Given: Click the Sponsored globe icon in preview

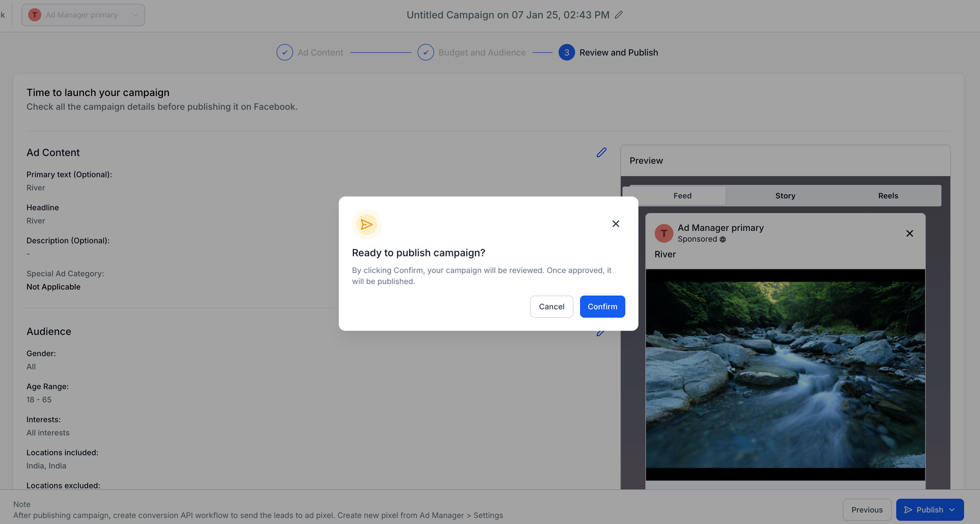Looking at the screenshot, I should [x=723, y=239].
